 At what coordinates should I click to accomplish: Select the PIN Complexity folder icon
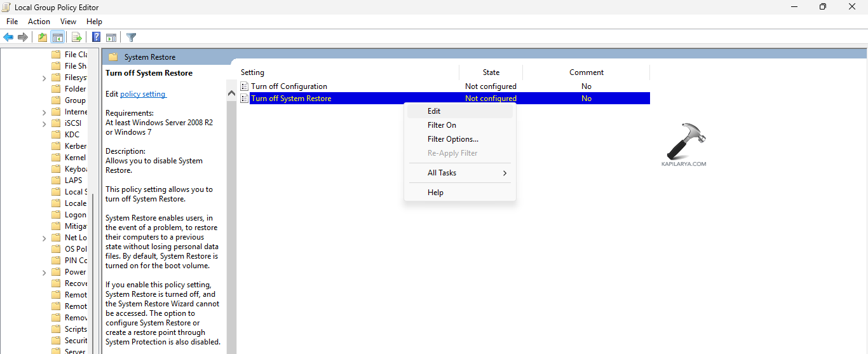(x=56, y=261)
